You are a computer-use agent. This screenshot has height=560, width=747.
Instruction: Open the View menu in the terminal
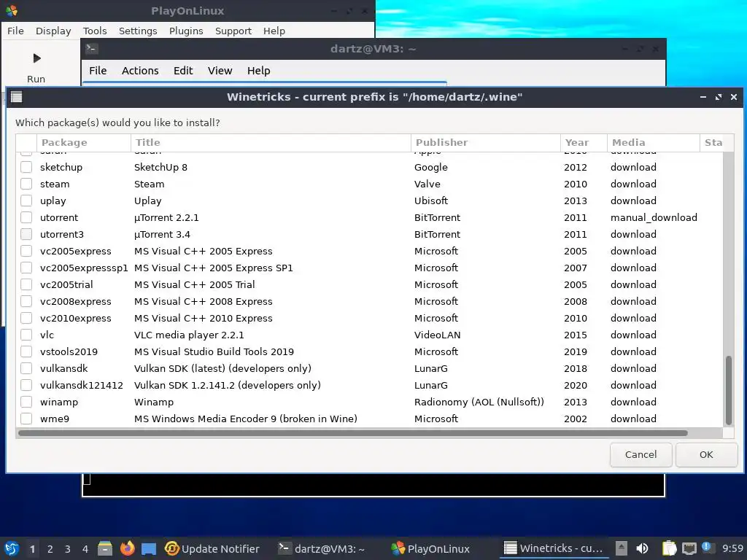tap(220, 71)
